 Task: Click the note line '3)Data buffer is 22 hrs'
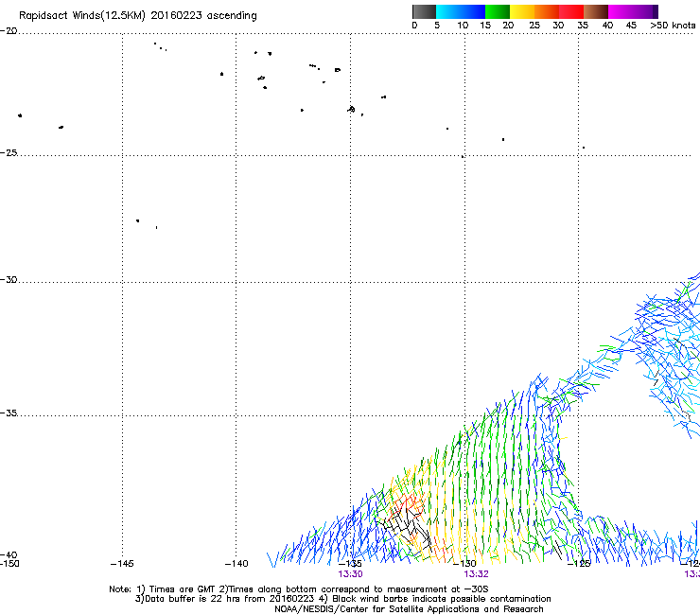point(342,599)
